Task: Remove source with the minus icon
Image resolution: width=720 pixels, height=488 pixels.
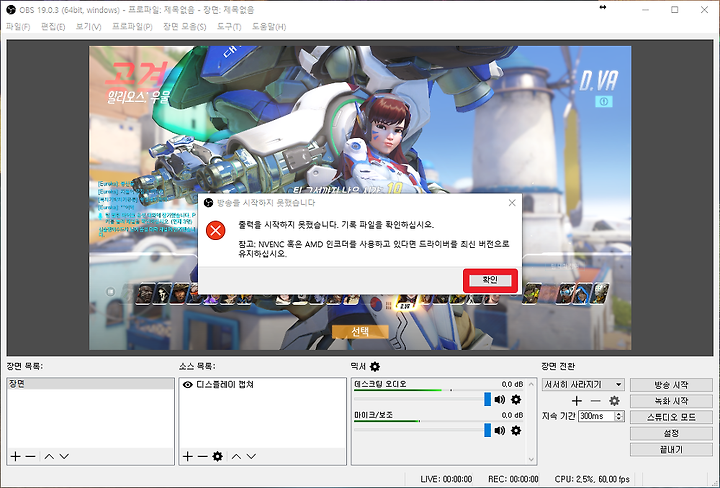Action: pos(202,456)
